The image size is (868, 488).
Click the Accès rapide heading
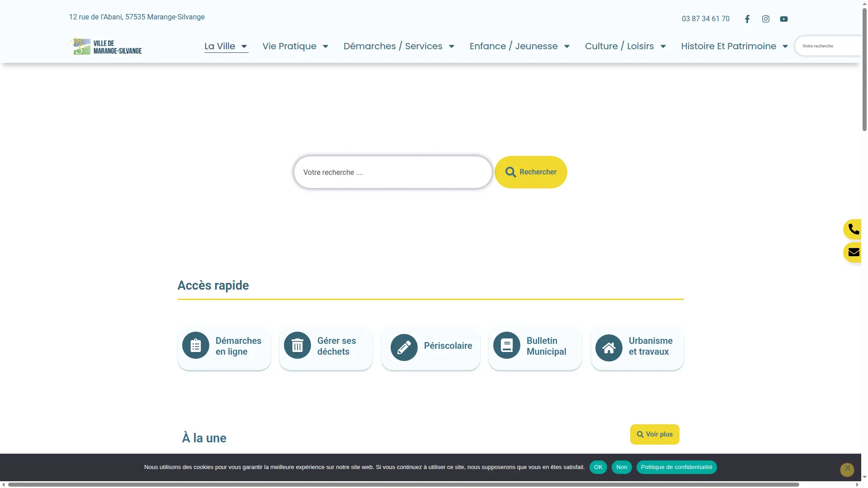coord(213,286)
